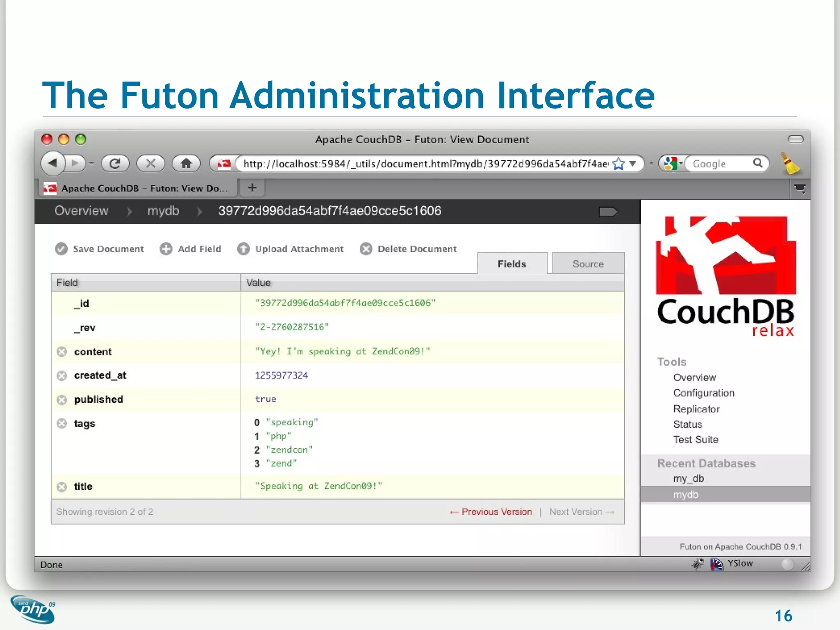Image resolution: width=840 pixels, height=630 pixels.
Task: Remove the content field
Action: click(x=62, y=352)
